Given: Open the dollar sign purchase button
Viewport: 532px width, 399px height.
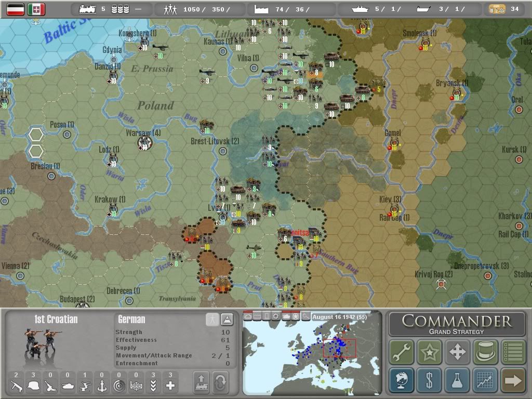Looking at the screenshot, I should click(429, 380).
